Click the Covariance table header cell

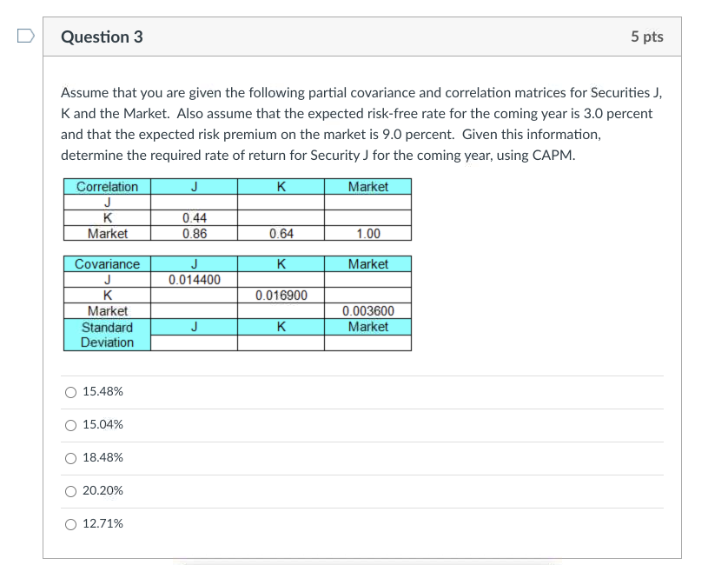pyautogui.click(x=105, y=264)
